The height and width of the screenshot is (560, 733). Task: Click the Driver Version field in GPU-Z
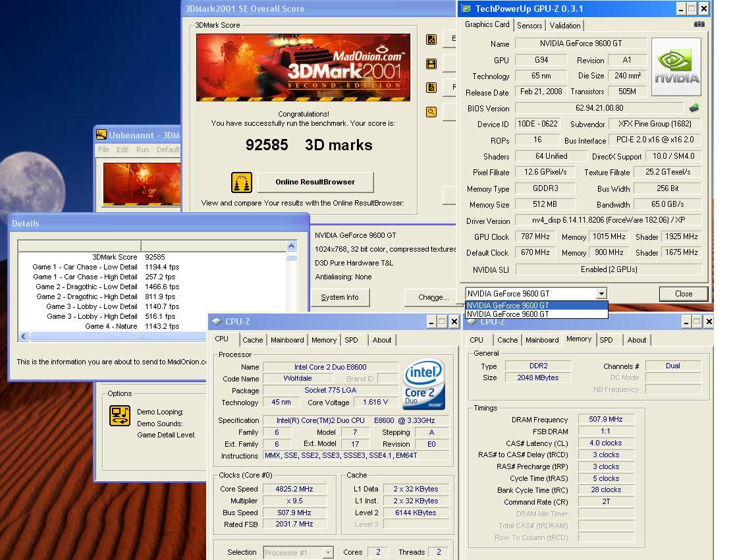tap(608, 220)
